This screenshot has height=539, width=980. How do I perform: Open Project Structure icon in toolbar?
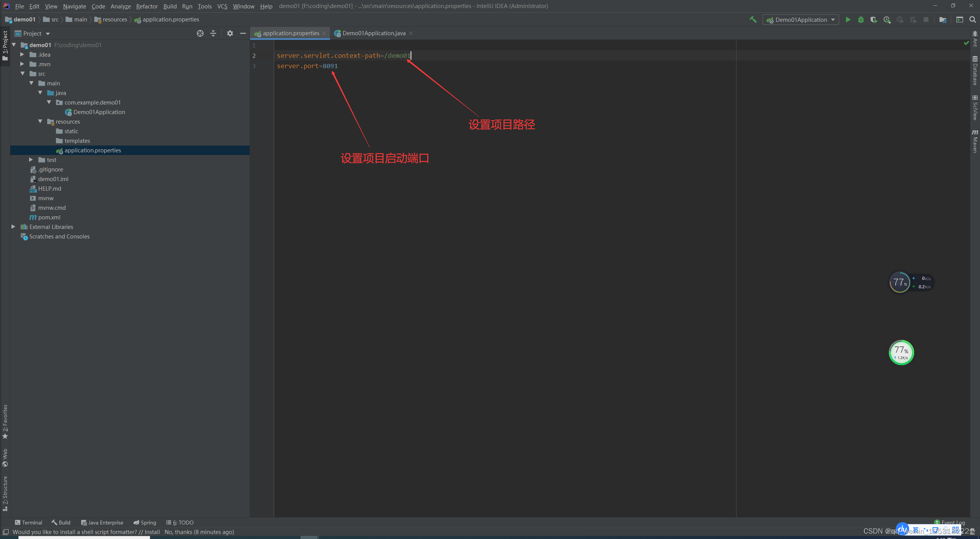coord(943,20)
